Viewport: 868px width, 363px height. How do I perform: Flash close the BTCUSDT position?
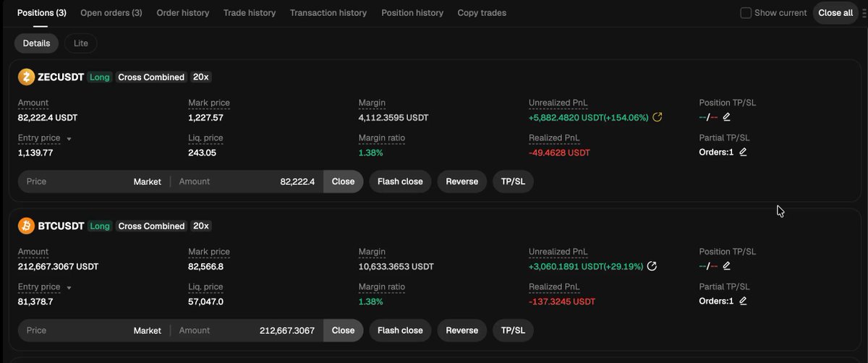coord(400,330)
